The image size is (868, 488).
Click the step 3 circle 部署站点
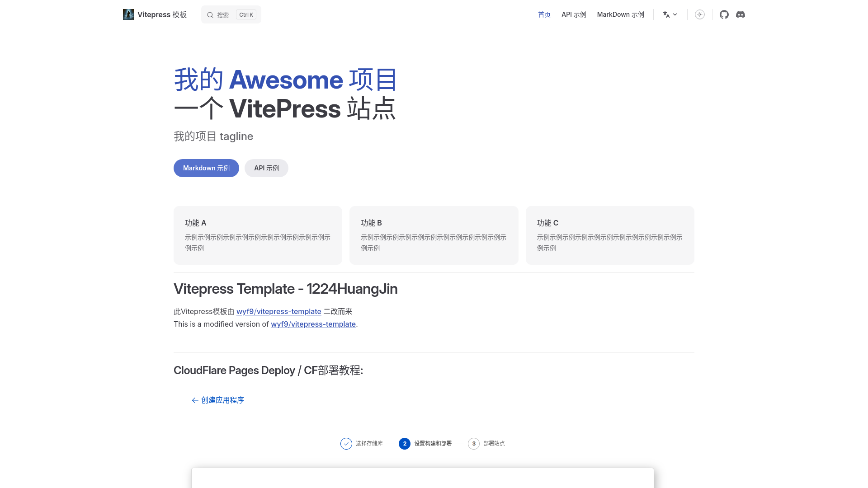474,444
